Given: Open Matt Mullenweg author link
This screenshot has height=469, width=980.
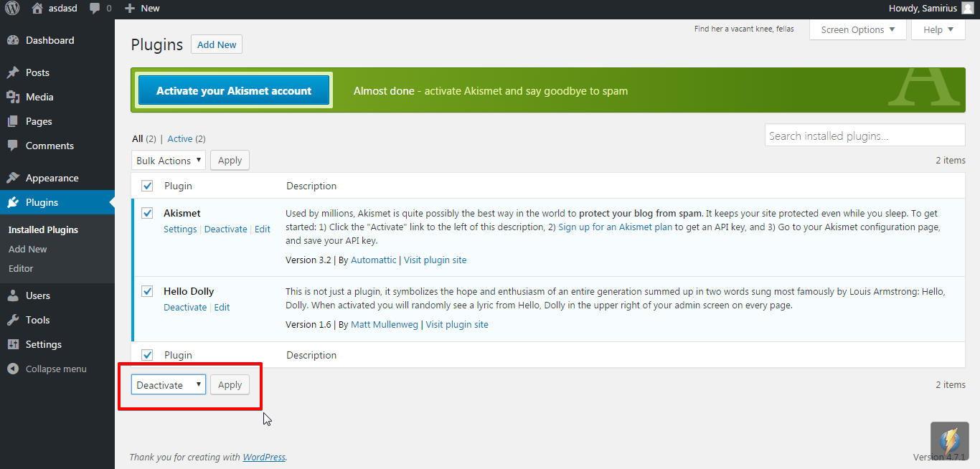Looking at the screenshot, I should point(385,324).
